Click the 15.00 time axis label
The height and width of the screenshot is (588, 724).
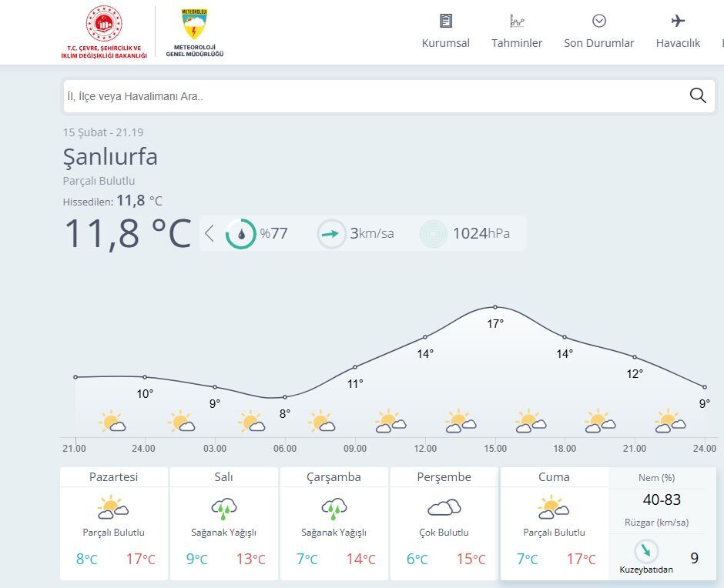point(495,448)
